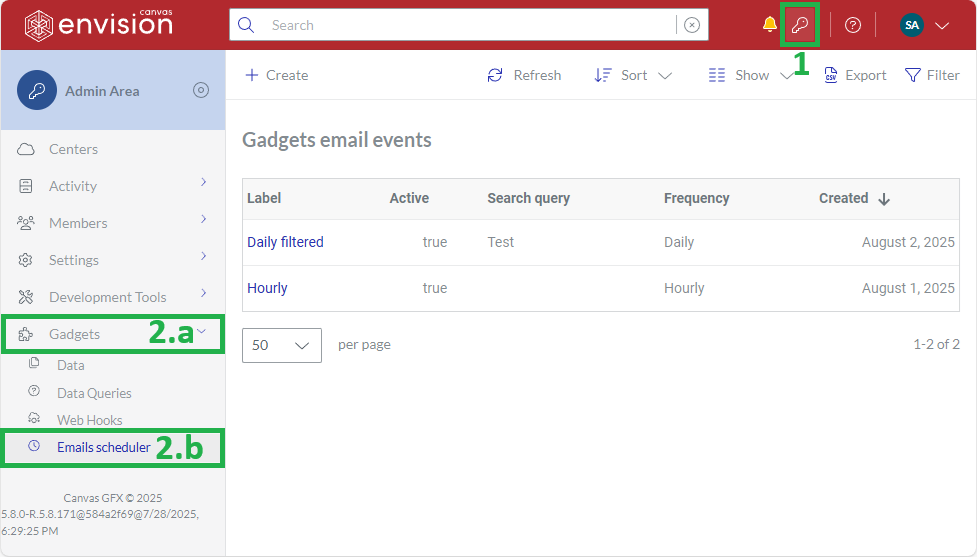The image size is (977, 557).
Task: Click the Development Tools wrench icon
Action: pos(26,297)
